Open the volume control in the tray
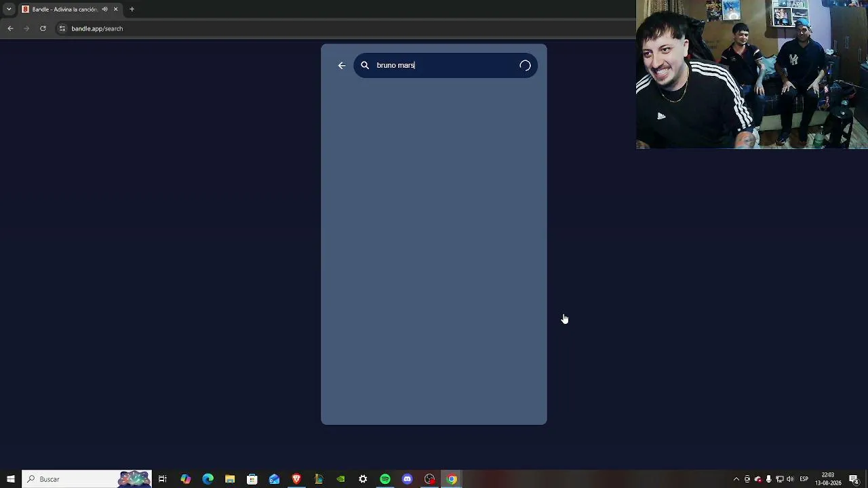 point(790,479)
